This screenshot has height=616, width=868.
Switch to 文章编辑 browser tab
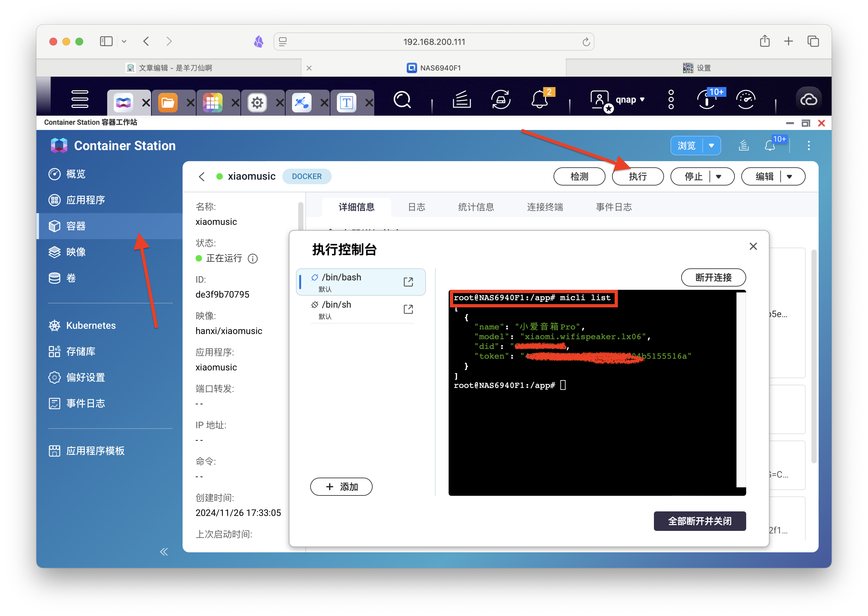coord(169,68)
